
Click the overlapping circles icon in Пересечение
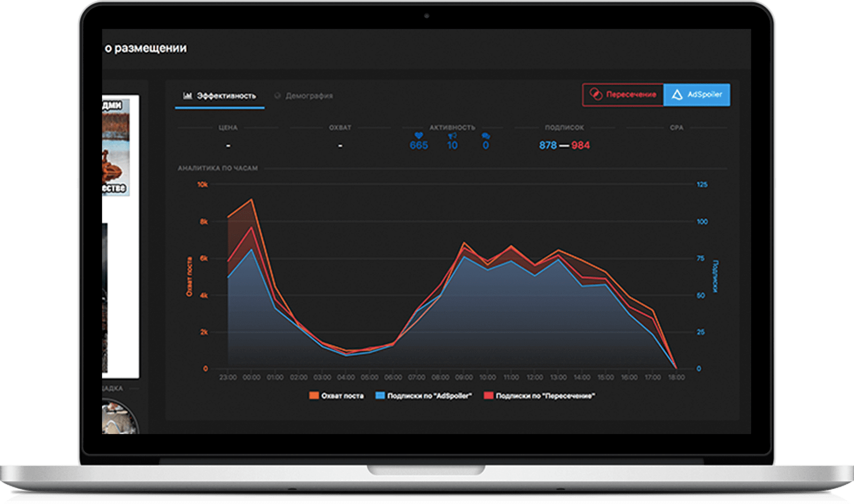pyautogui.click(x=595, y=94)
